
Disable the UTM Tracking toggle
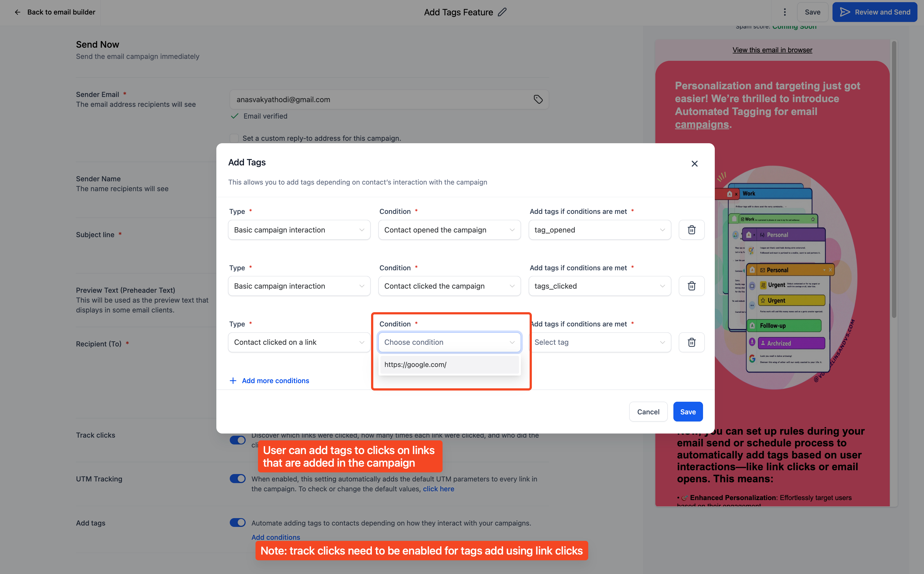click(238, 478)
